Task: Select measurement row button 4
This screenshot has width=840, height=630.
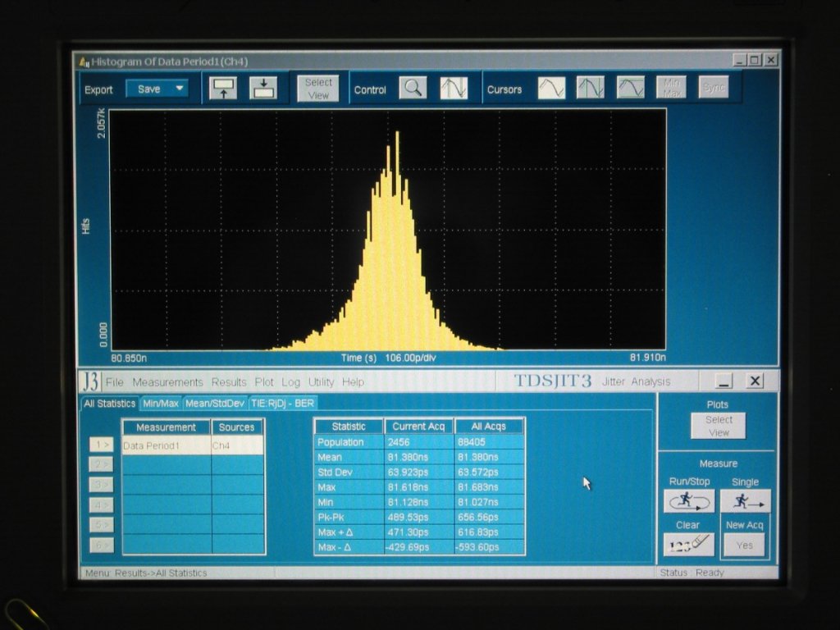Action: [x=102, y=504]
